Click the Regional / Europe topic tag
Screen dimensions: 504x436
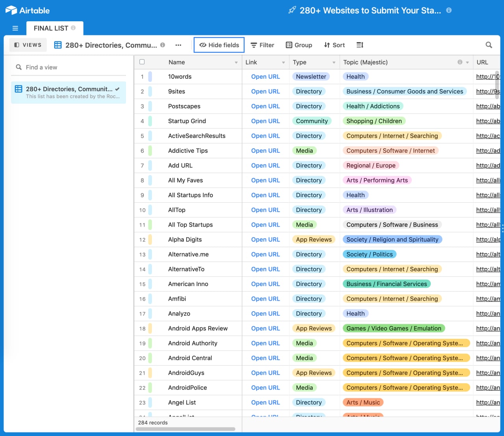[371, 166]
